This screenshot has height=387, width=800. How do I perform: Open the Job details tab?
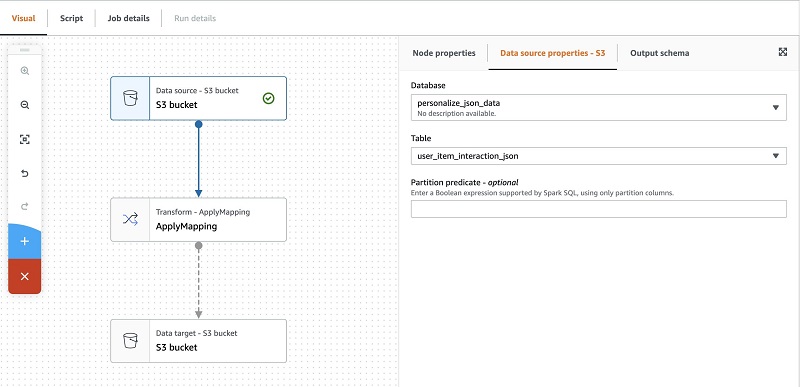(x=129, y=18)
